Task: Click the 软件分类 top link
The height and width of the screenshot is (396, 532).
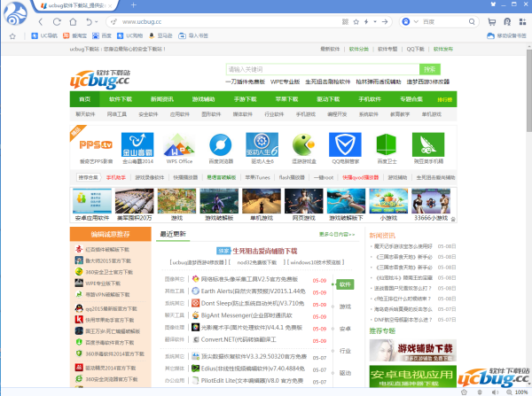Action: [358, 49]
